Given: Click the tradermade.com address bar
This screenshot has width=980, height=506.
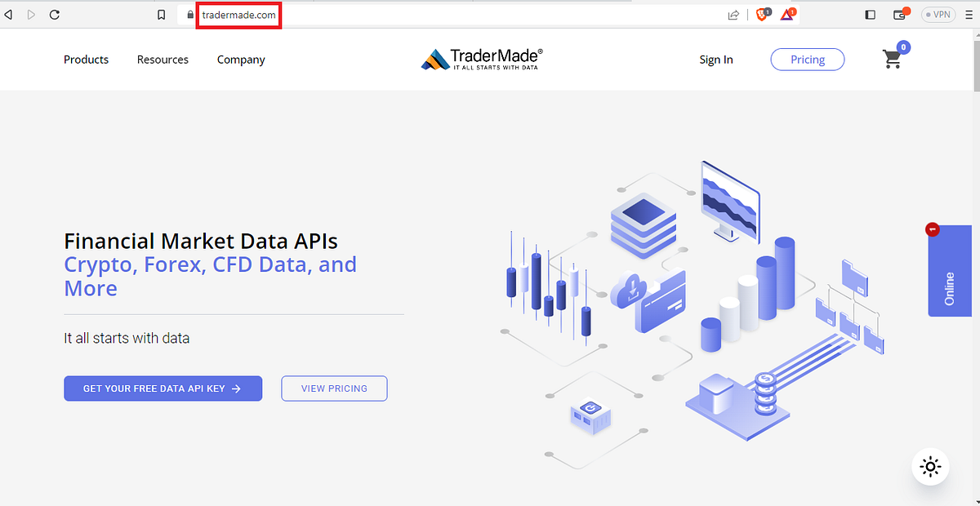Looking at the screenshot, I should click(x=238, y=15).
